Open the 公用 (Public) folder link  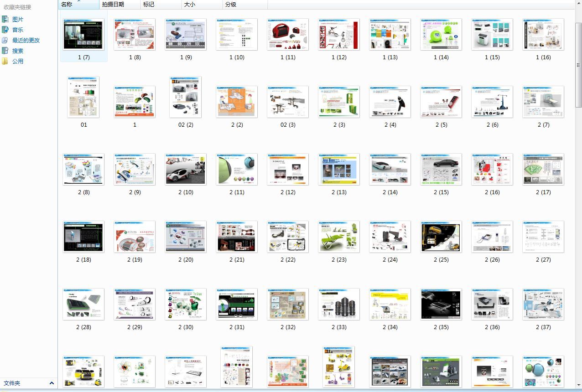pos(17,61)
